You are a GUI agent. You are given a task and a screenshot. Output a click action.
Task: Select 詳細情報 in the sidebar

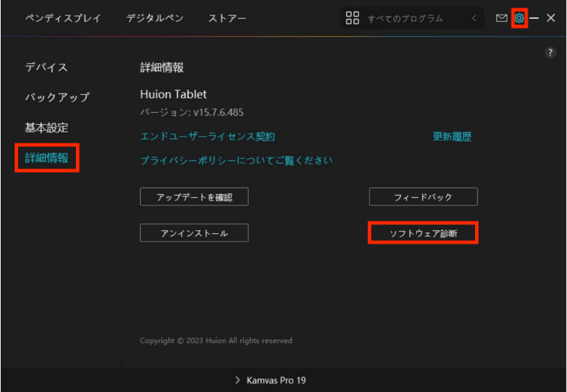47,158
